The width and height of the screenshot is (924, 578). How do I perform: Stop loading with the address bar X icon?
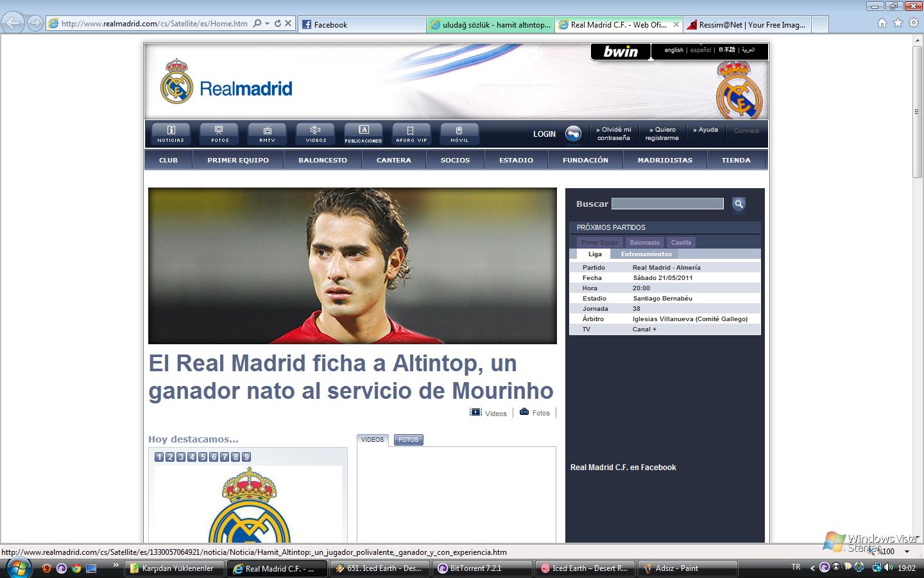pyautogui.click(x=288, y=23)
